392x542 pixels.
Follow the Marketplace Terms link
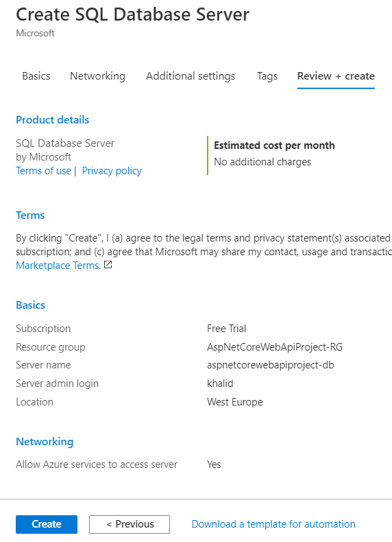click(58, 266)
